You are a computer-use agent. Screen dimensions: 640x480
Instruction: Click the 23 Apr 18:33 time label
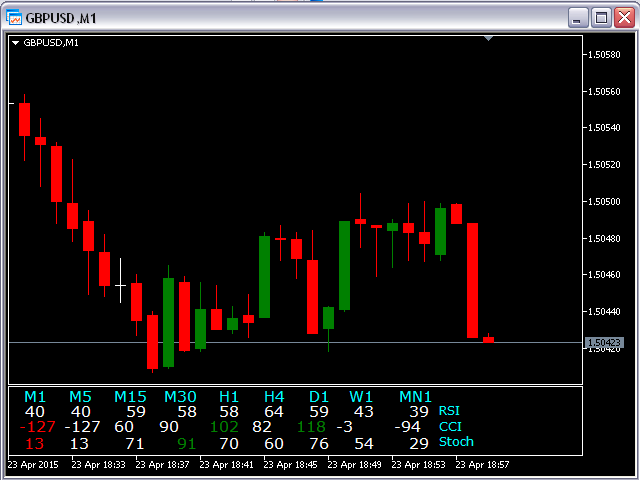point(98,465)
